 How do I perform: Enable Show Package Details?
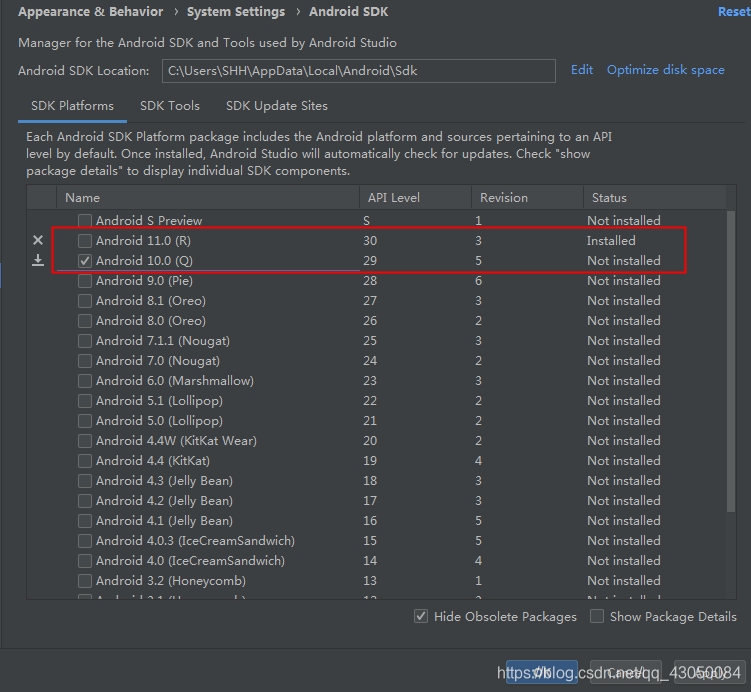click(597, 616)
